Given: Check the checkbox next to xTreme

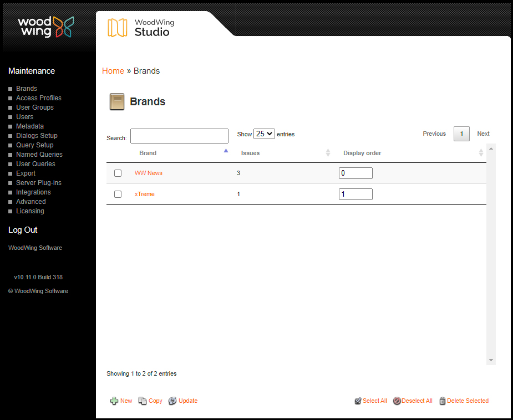Looking at the screenshot, I should click(118, 194).
